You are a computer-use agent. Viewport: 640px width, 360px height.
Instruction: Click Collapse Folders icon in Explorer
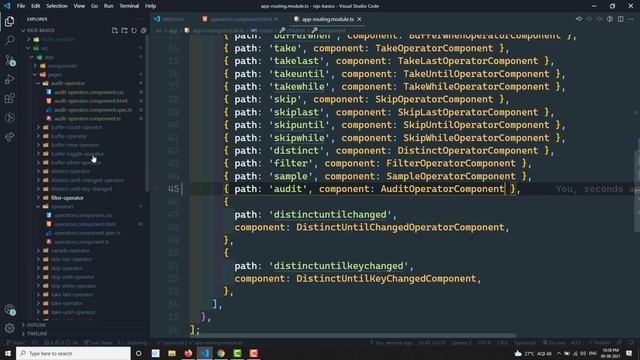(x=143, y=30)
